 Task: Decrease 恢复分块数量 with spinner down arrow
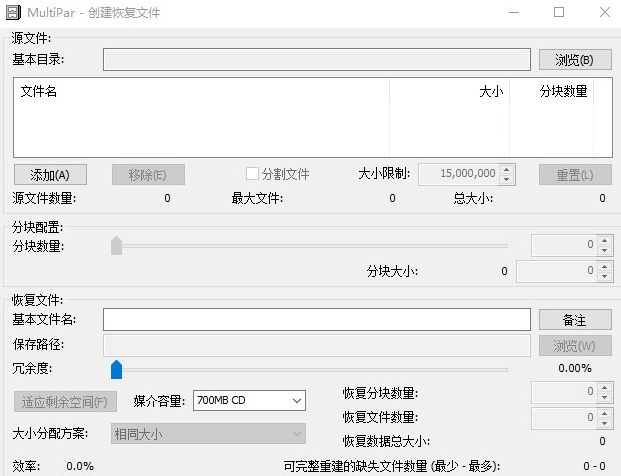click(604, 398)
